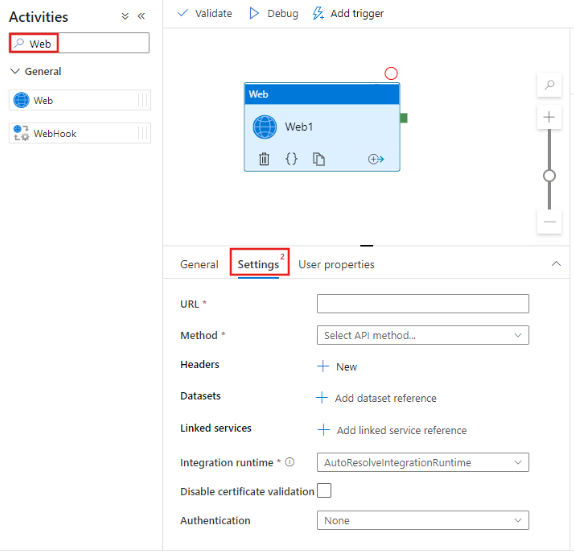Screen dimensions: 574x554
Task: Select the WebHook activity icon
Action: (x=21, y=133)
